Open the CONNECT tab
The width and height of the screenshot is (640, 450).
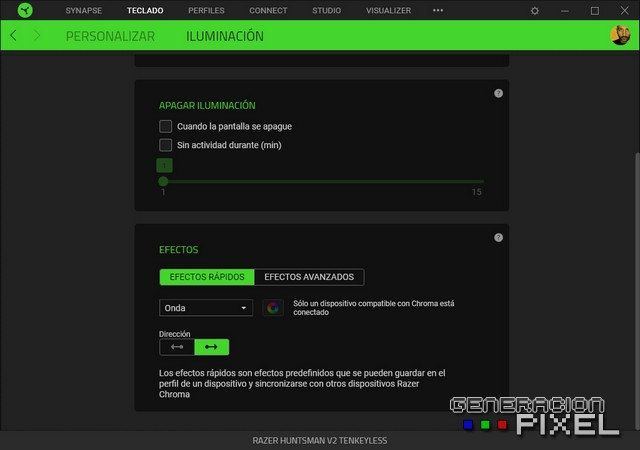point(268,11)
